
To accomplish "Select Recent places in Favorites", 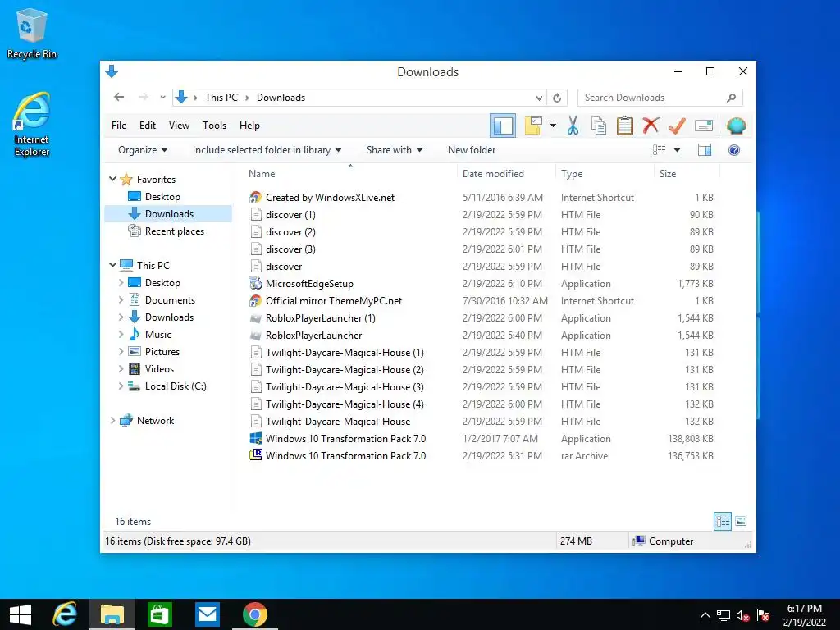I will coord(174,231).
